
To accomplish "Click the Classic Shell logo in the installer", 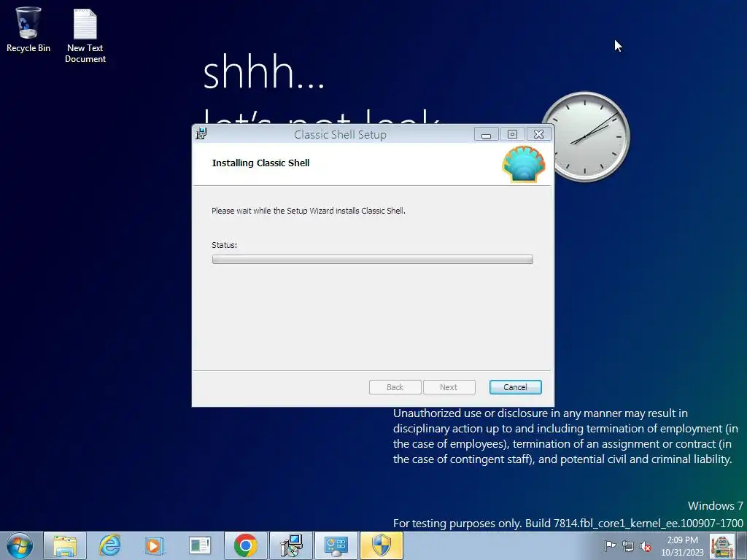I will (524, 164).
